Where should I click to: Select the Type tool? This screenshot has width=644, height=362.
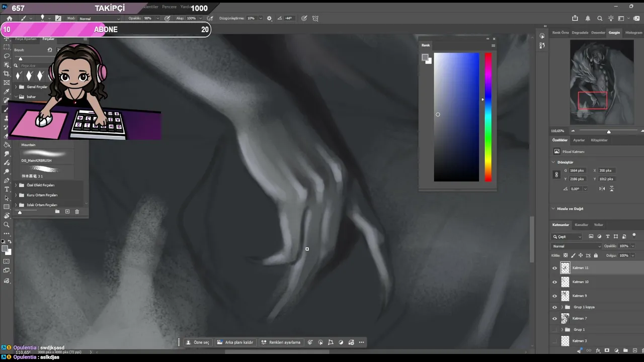[7, 189]
